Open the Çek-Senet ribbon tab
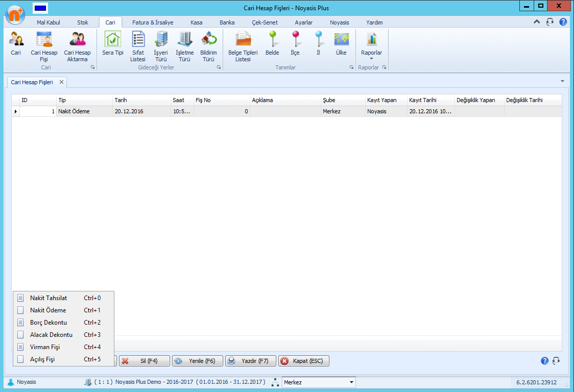574x392 pixels. coord(265,22)
